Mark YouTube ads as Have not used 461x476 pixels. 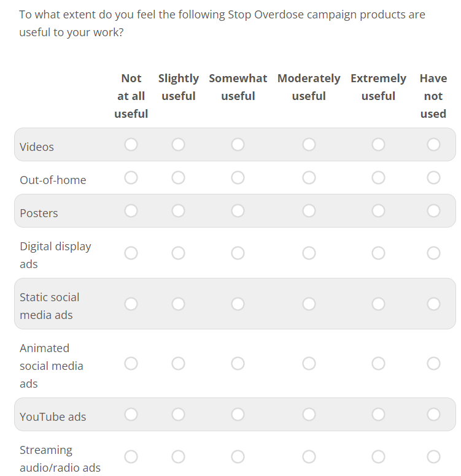[x=433, y=414]
